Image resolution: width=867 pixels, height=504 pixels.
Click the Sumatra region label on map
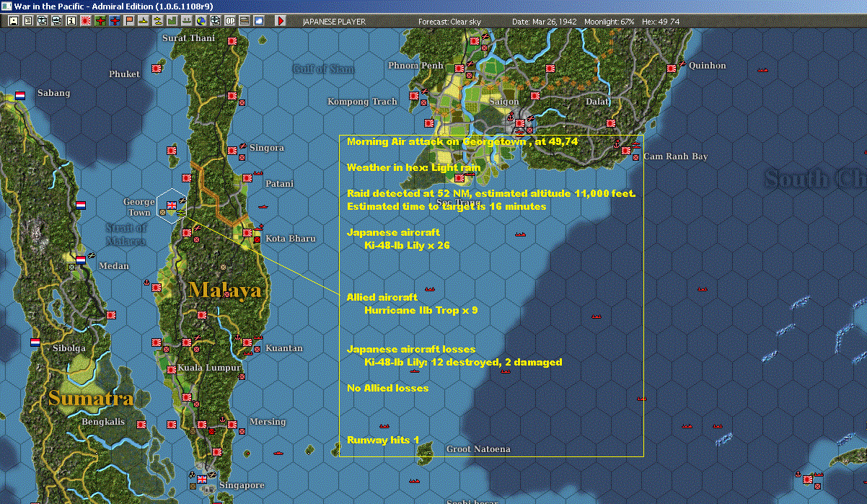(91, 398)
